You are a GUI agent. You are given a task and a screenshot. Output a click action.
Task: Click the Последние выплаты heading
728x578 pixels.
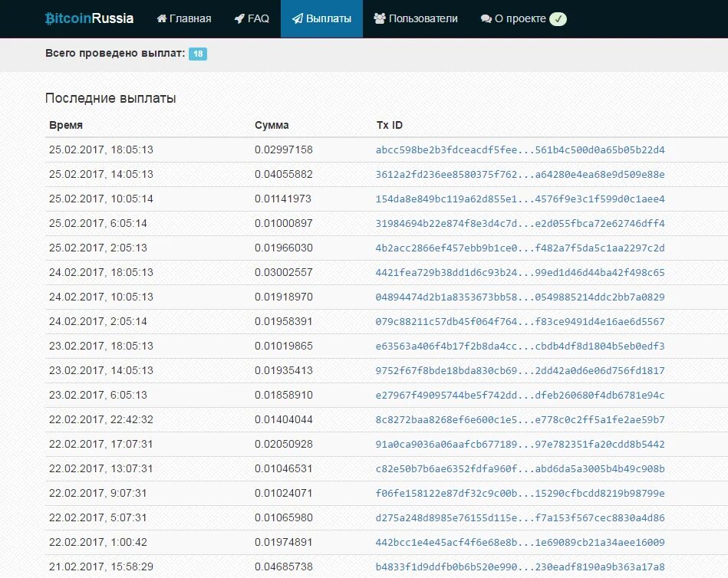(x=110, y=98)
